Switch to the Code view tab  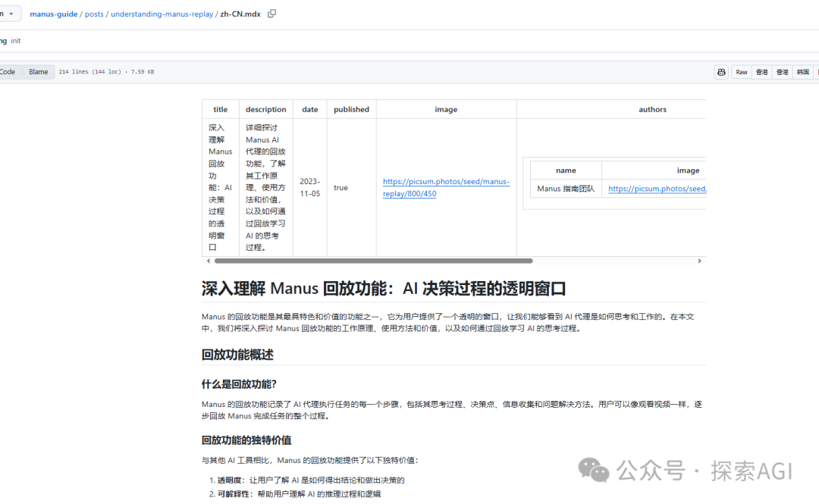click(8, 72)
